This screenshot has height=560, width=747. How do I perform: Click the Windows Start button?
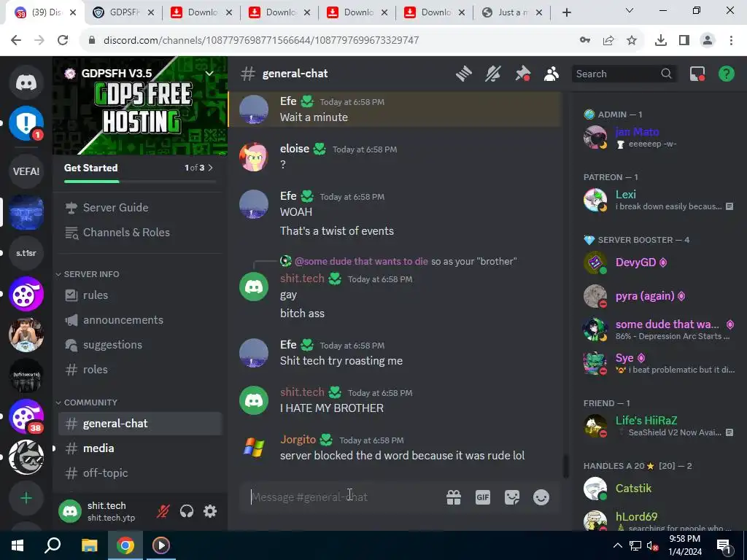(18, 545)
